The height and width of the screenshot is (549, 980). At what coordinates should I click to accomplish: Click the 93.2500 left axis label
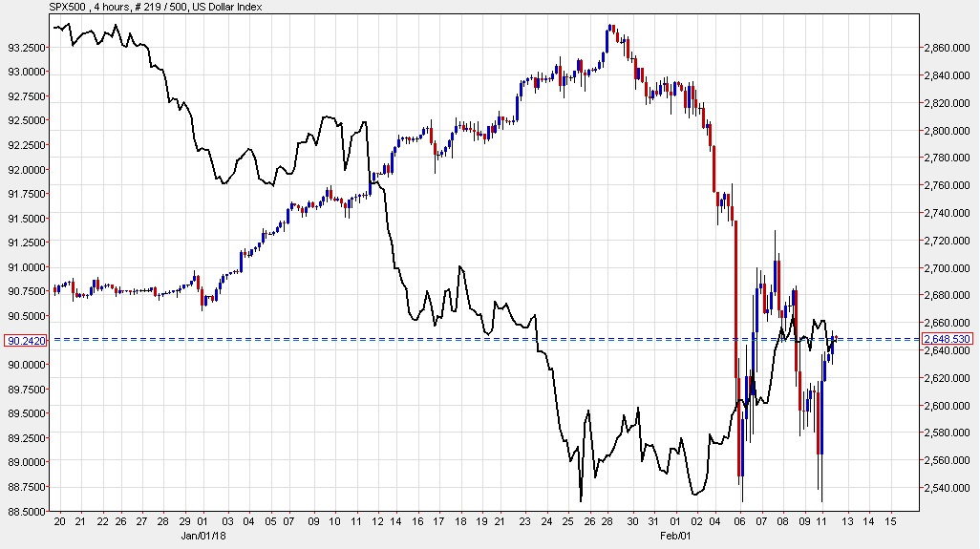coord(27,48)
